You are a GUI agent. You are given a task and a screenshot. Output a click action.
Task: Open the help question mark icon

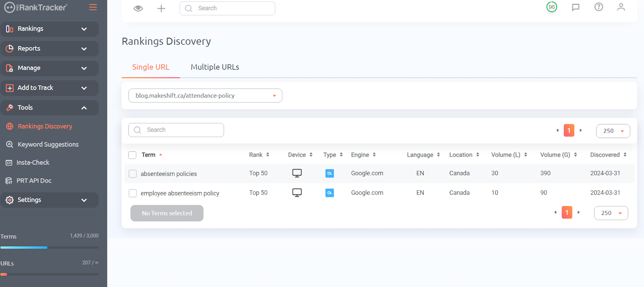coord(599,7)
